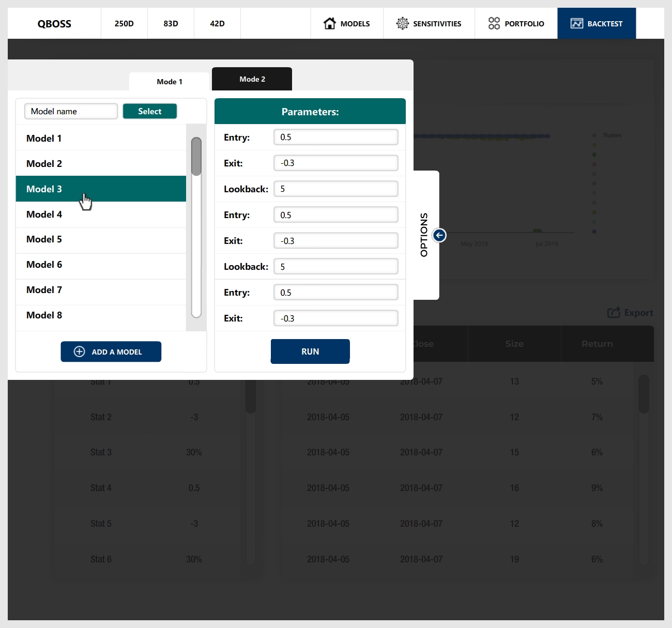Click the first Lookback input field
672x628 pixels.
coord(335,189)
